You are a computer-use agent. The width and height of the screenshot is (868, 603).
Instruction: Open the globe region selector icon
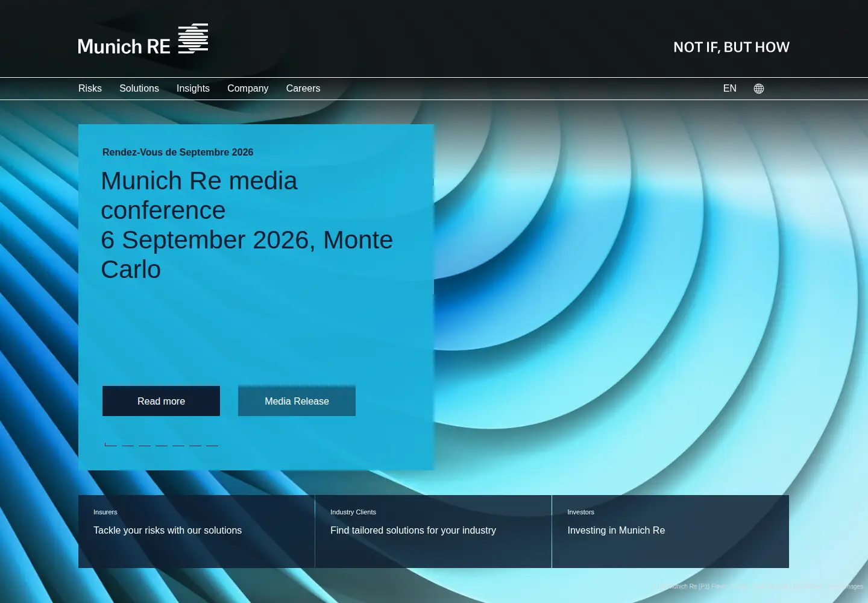[x=759, y=89]
